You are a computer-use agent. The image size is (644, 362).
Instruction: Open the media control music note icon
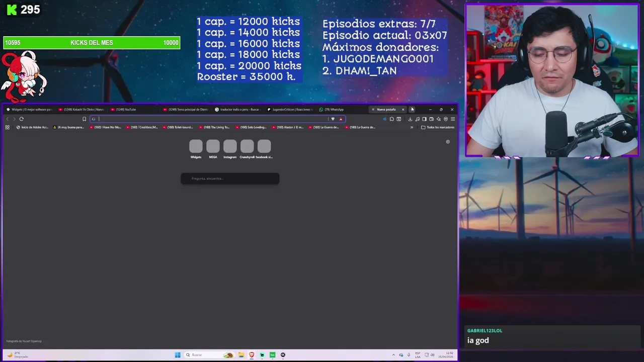click(417, 119)
